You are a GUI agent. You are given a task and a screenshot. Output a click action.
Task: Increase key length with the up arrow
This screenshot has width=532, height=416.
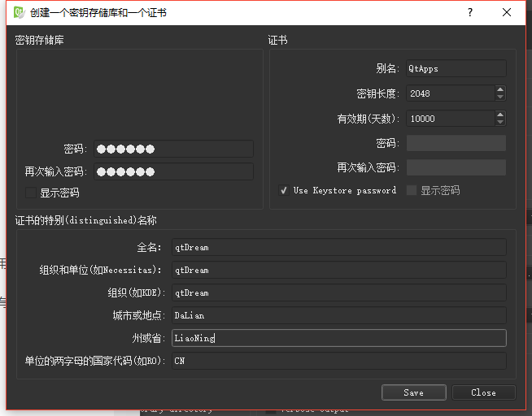(x=500, y=89)
